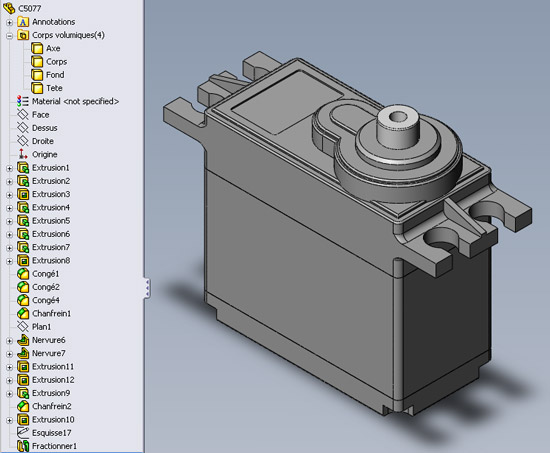Click the panel collapse handle on splitter
The width and height of the screenshot is (550, 453).
147,288
